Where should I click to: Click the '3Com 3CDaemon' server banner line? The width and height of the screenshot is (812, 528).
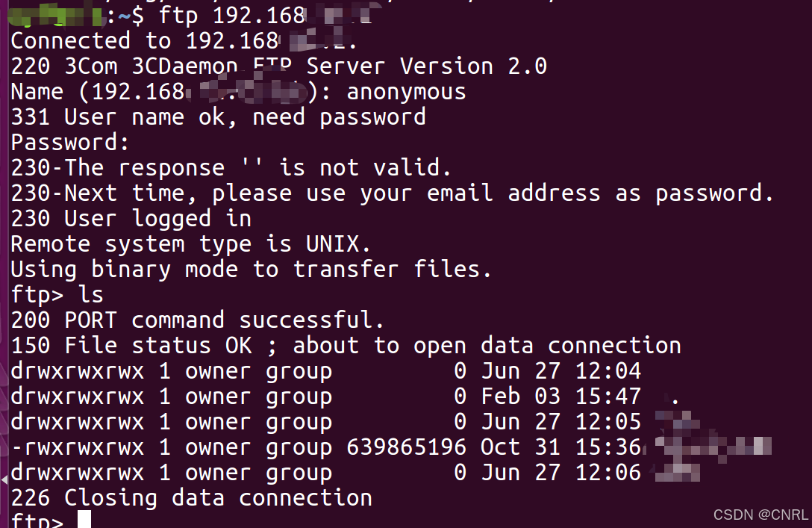tap(278, 66)
